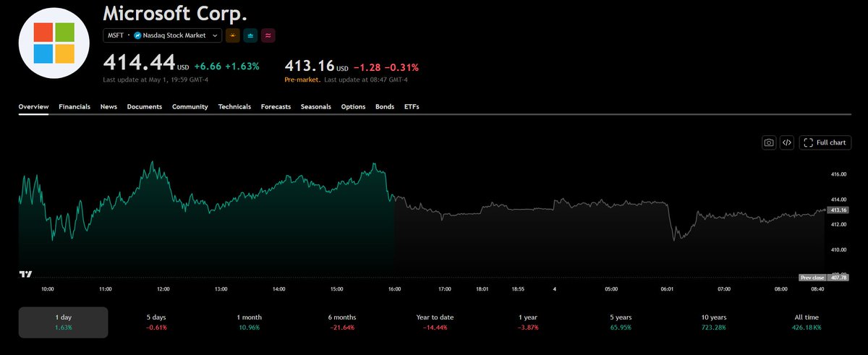Go to the Community tab
Viewport: 868px width, 355px height.
pos(190,106)
